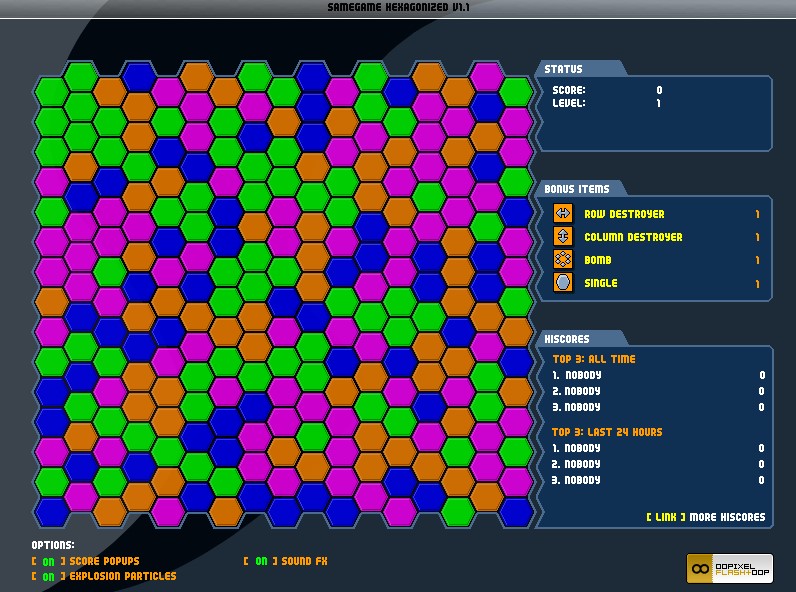The height and width of the screenshot is (592, 796).
Task: Click the 'Level:' label in Status
Action: pos(569,103)
